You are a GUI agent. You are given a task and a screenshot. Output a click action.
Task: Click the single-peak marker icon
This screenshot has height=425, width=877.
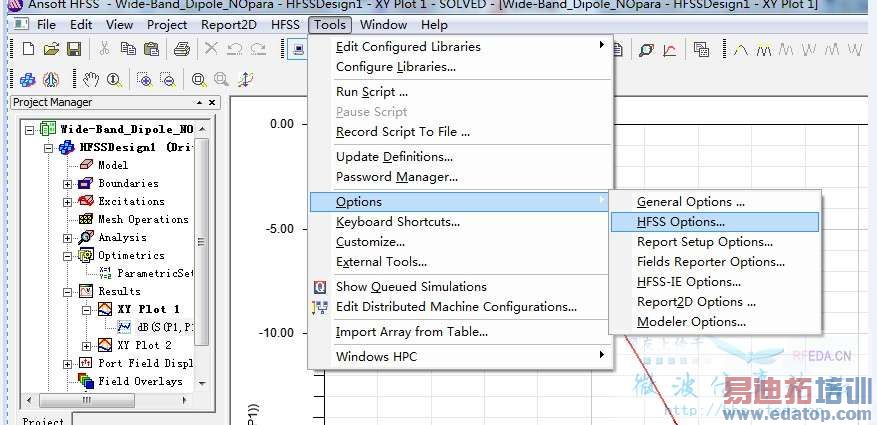[x=741, y=50]
